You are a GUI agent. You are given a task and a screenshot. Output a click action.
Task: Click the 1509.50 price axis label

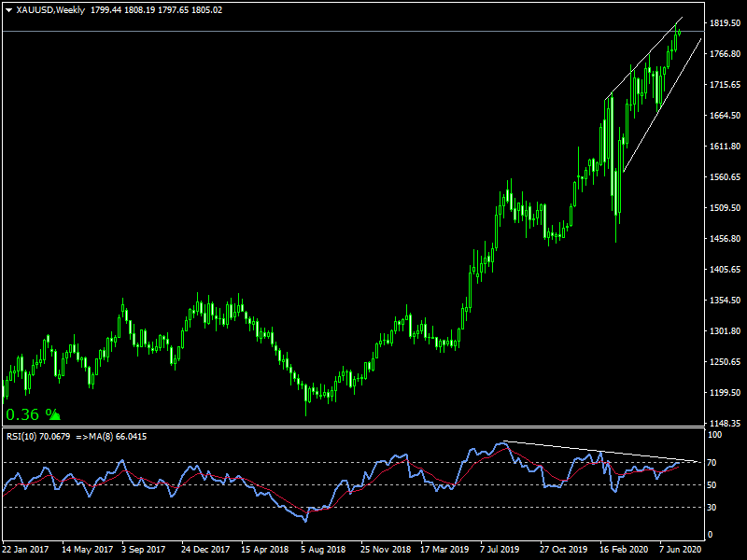point(725,207)
